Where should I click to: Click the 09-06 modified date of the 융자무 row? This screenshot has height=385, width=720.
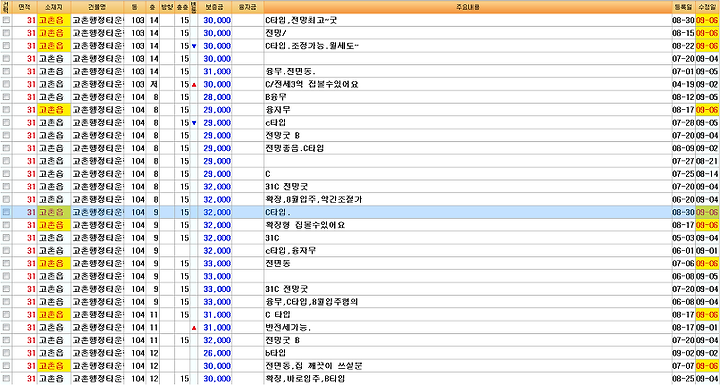click(x=708, y=110)
